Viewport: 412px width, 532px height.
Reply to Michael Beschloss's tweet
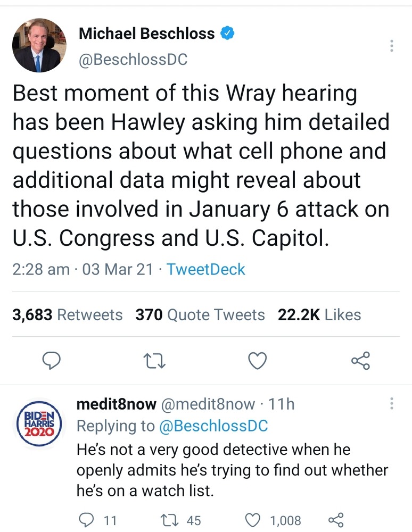click(51, 362)
